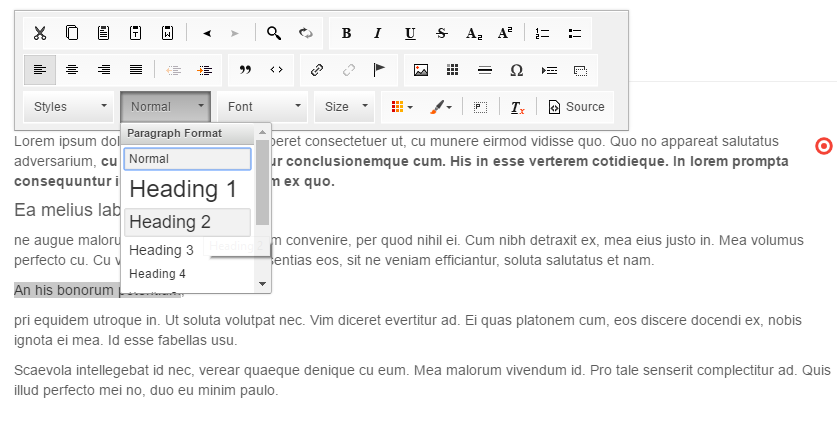Toggle Bold formatting
This screenshot has height=425, width=837.
point(346,33)
